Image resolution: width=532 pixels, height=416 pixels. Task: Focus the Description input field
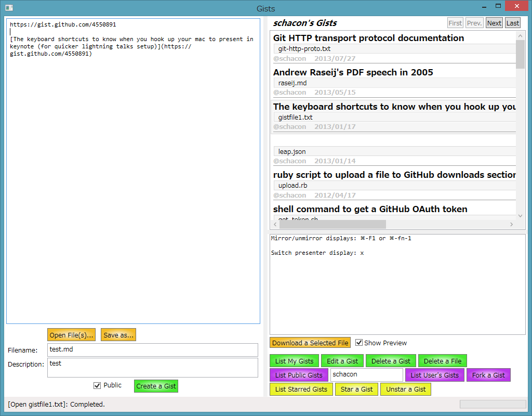(x=153, y=368)
